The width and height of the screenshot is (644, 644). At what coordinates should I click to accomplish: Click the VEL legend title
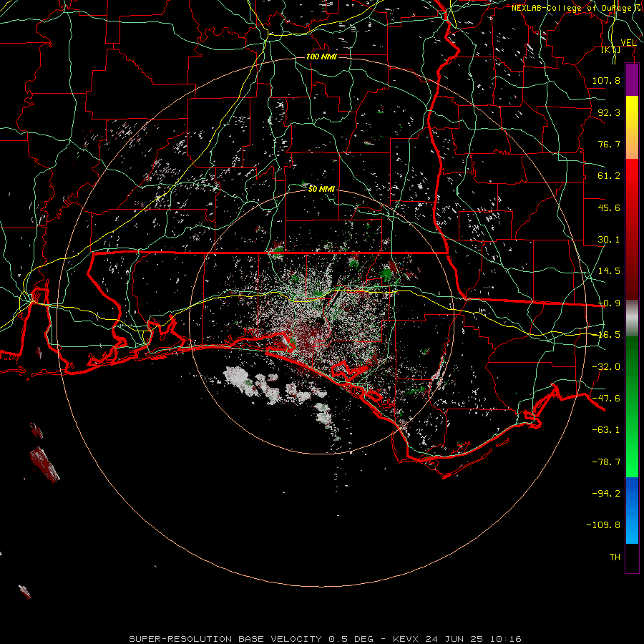point(628,43)
